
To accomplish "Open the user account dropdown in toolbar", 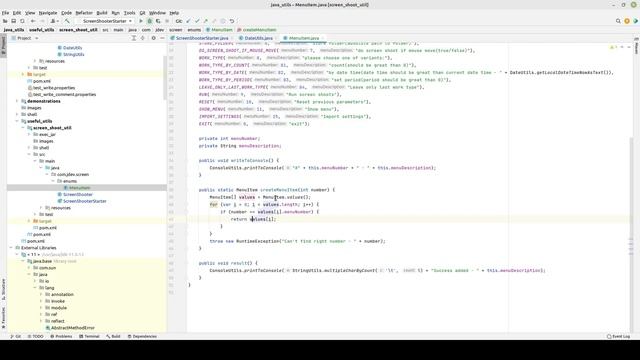I will (54, 21).
